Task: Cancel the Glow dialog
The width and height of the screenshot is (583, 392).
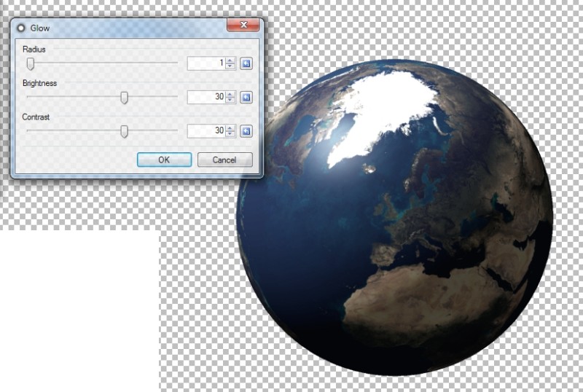Action: click(x=224, y=160)
